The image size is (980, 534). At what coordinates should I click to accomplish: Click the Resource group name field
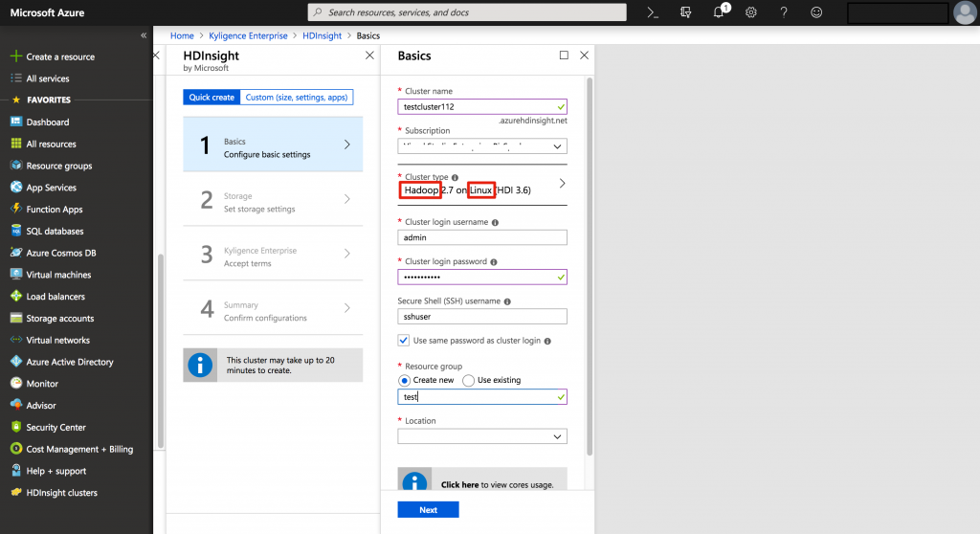tap(482, 396)
